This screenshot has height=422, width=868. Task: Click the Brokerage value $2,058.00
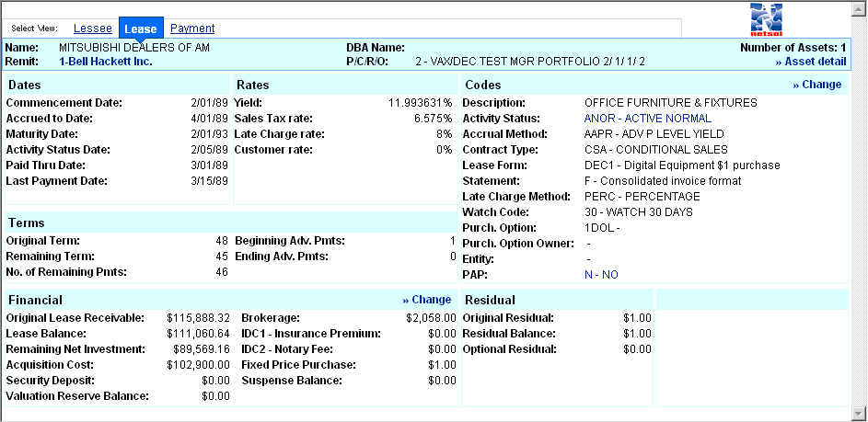click(x=431, y=318)
